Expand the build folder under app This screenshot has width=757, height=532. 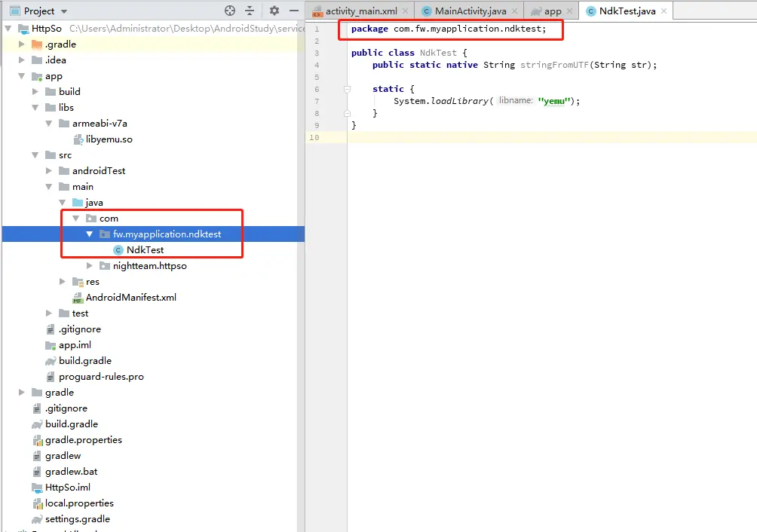pos(35,92)
